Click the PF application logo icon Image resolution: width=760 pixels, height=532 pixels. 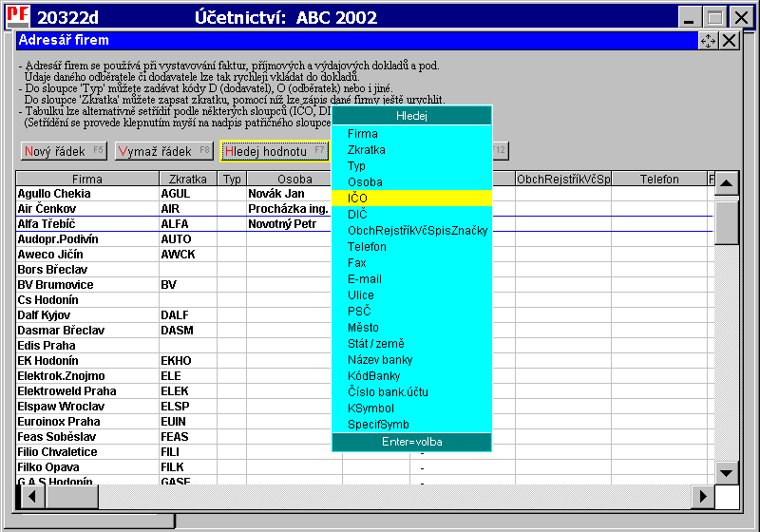pos(18,16)
